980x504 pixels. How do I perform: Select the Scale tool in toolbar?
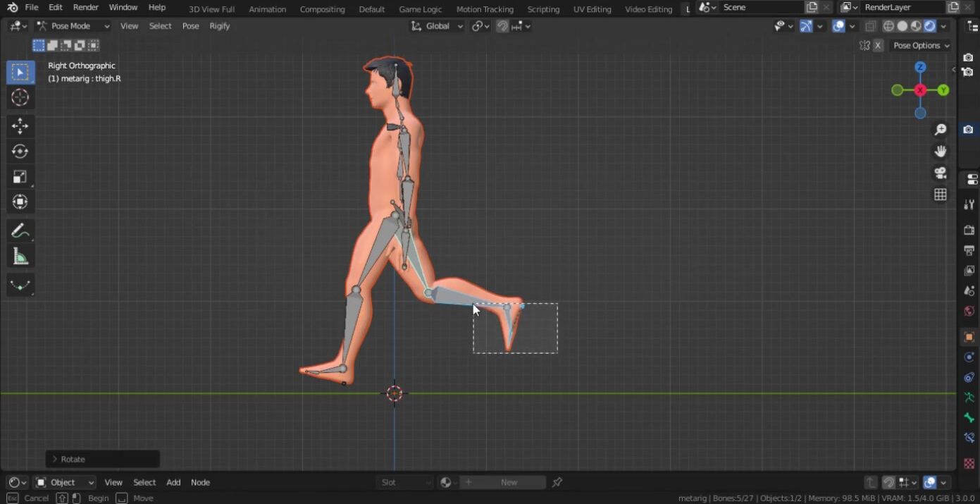[20, 177]
